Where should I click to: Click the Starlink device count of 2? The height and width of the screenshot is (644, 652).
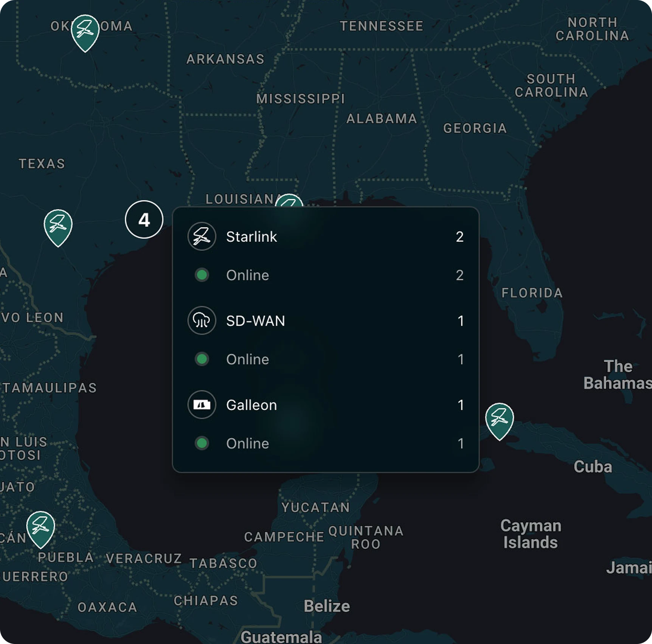coord(460,237)
